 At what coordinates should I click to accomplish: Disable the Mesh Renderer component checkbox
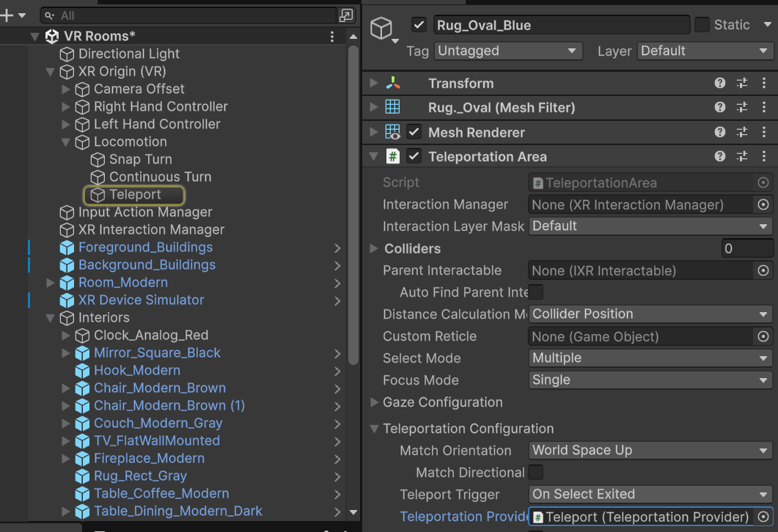(x=414, y=133)
